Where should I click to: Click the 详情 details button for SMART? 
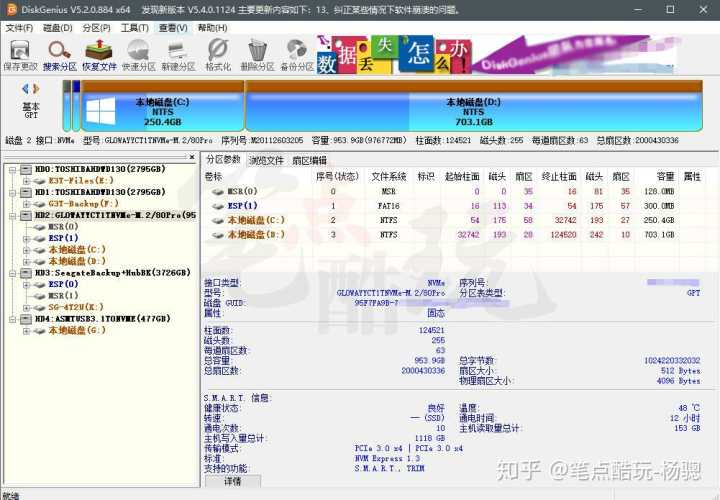[x=233, y=481]
